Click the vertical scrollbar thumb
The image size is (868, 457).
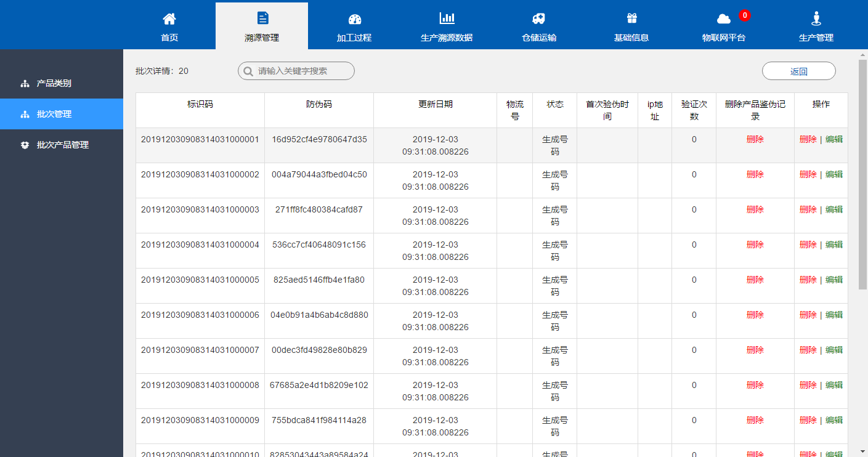pos(862,175)
